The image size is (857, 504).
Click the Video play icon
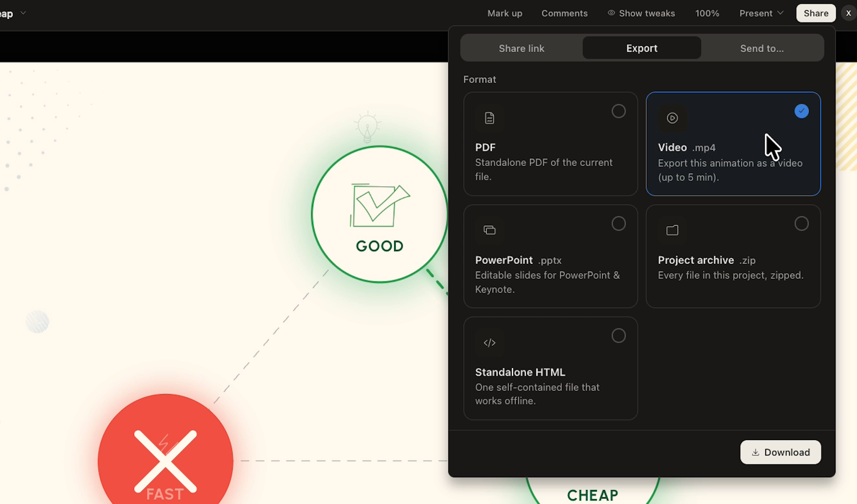[x=672, y=118]
